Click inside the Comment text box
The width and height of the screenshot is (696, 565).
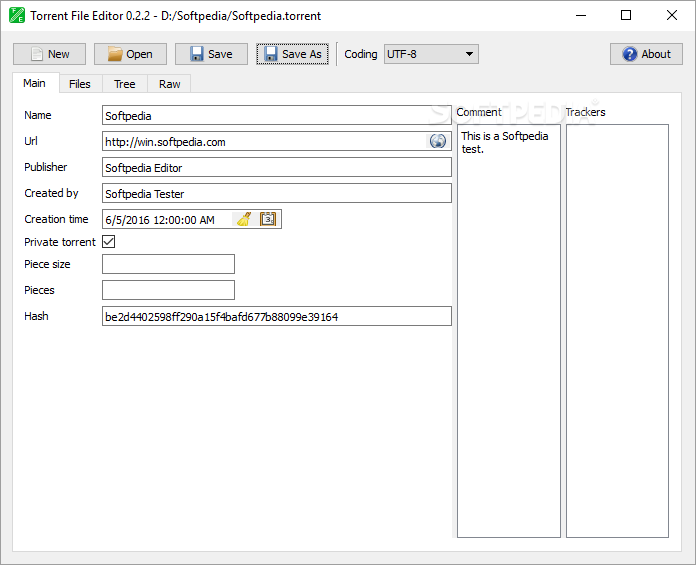click(x=509, y=331)
